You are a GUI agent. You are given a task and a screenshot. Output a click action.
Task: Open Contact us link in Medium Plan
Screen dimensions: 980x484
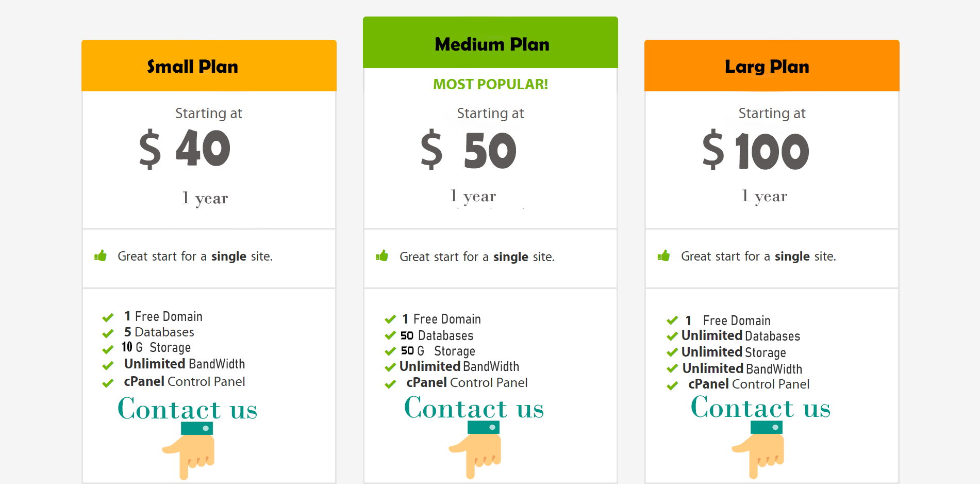click(474, 408)
